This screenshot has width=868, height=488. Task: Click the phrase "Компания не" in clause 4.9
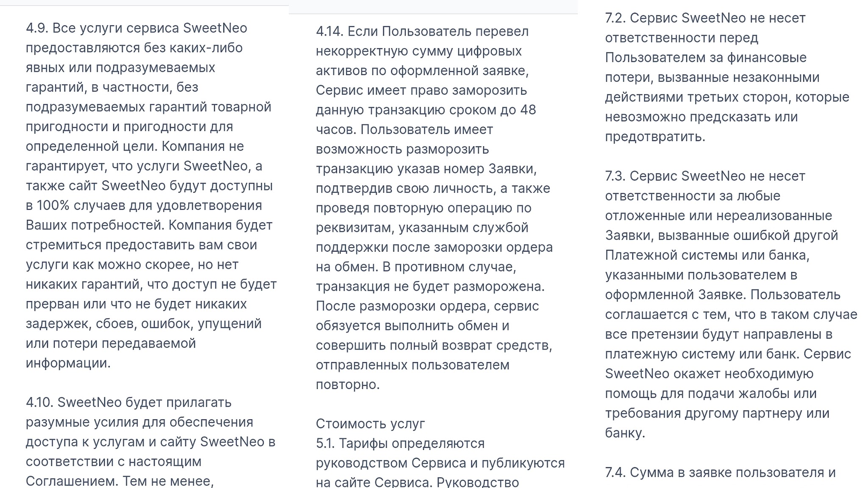coord(203,146)
